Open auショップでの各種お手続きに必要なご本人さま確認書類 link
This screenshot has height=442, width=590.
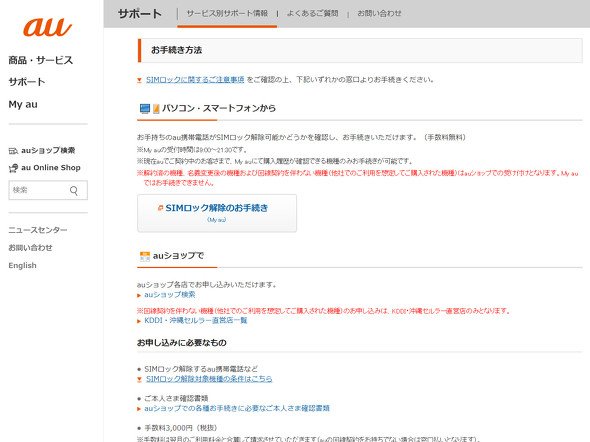[x=237, y=408]
